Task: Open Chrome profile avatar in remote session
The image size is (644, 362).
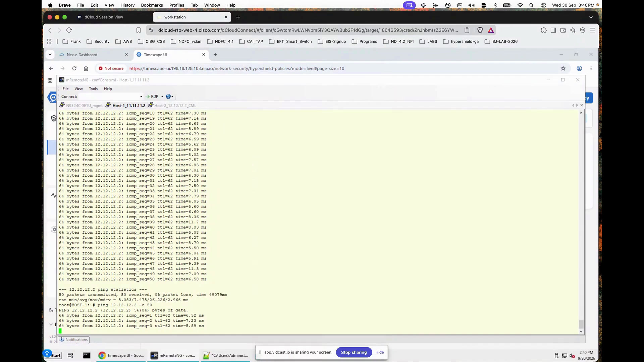Action: [579, 68]
